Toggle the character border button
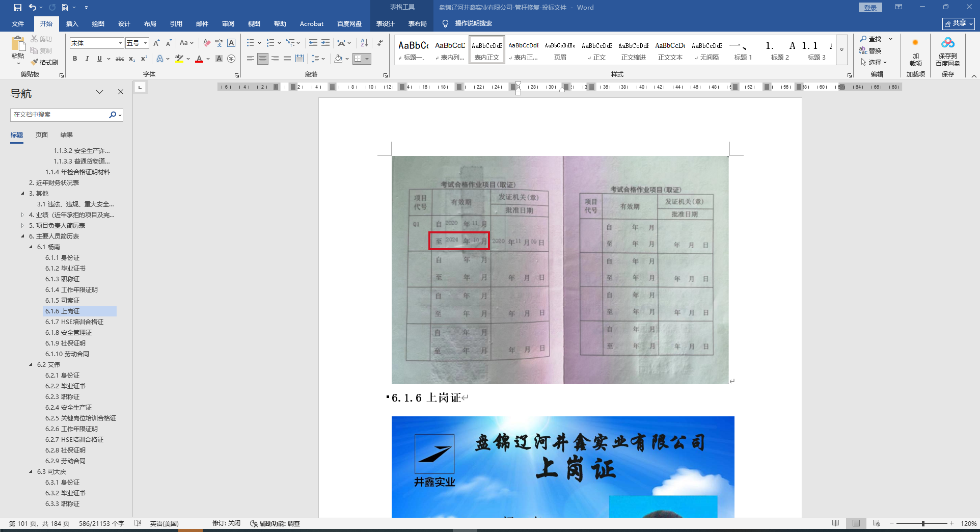Viewport: 980px width, 532px height. (231, 43)
